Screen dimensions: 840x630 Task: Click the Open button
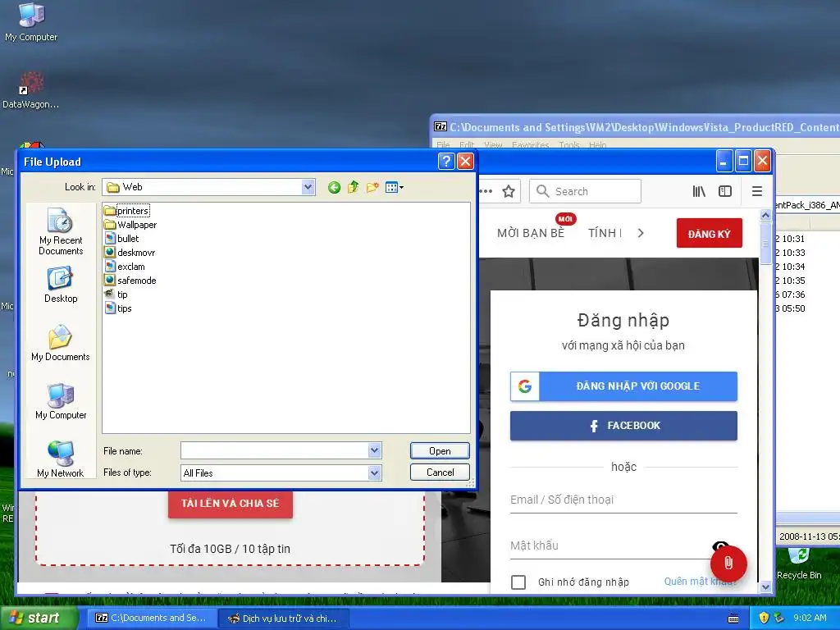[x=440, y=451]
